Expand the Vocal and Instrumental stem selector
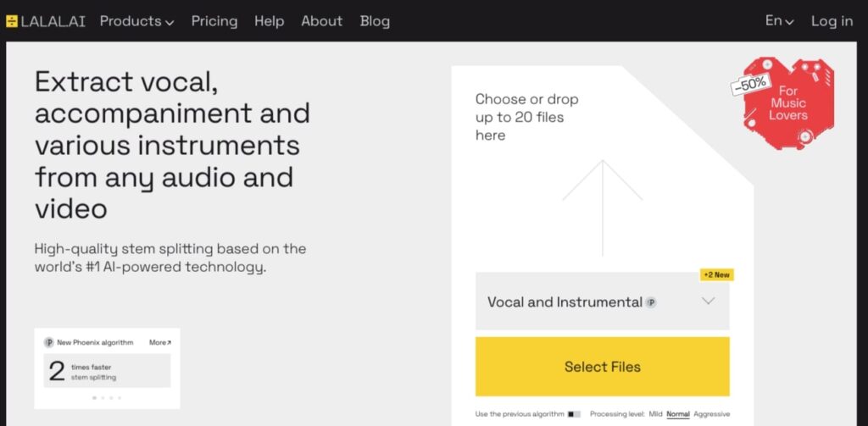Screen dimensions: 868x426 click(603, 302)
